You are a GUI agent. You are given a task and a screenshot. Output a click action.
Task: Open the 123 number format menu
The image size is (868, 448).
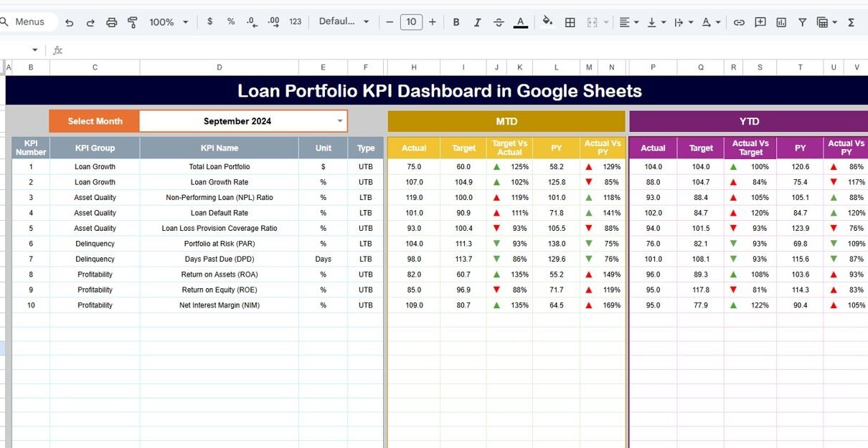point(296,22)
